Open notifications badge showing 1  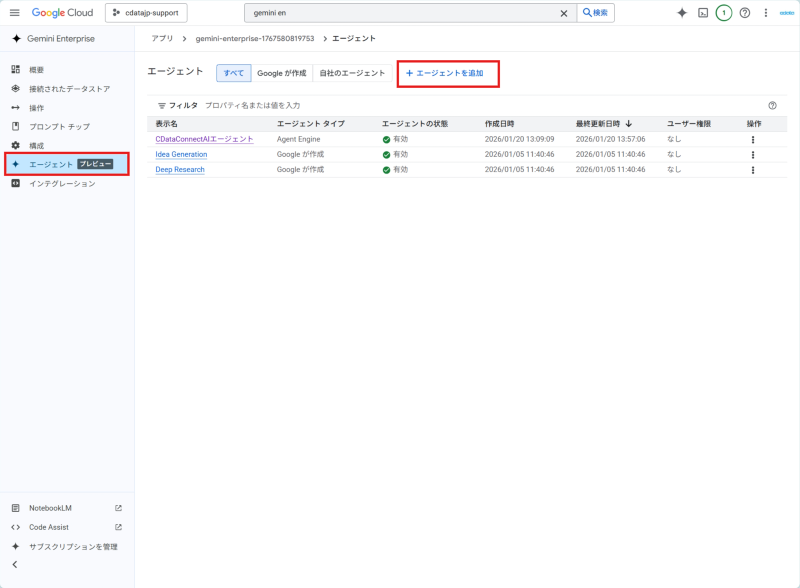coord(723,13)
